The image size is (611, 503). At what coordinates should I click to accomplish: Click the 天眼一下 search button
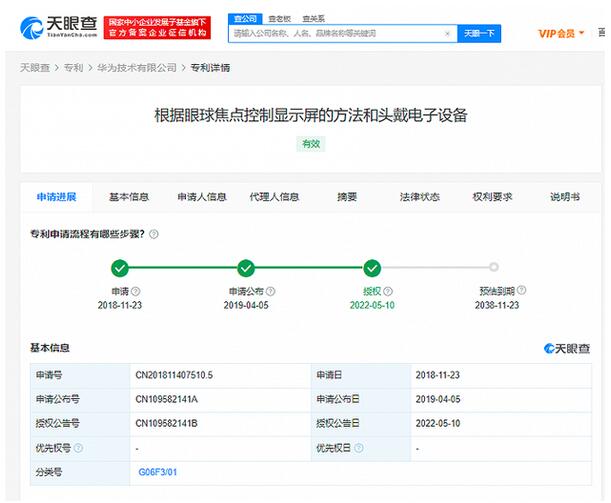click(x=479, y=34)
